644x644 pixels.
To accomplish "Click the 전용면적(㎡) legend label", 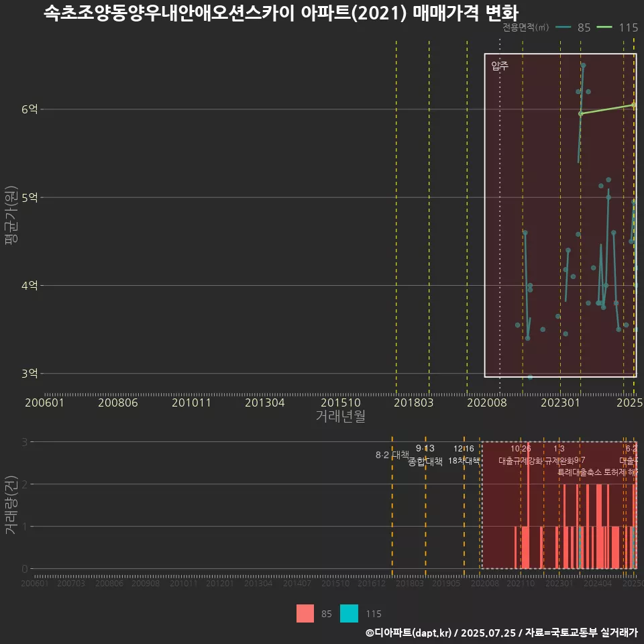I will click(526, 28).
